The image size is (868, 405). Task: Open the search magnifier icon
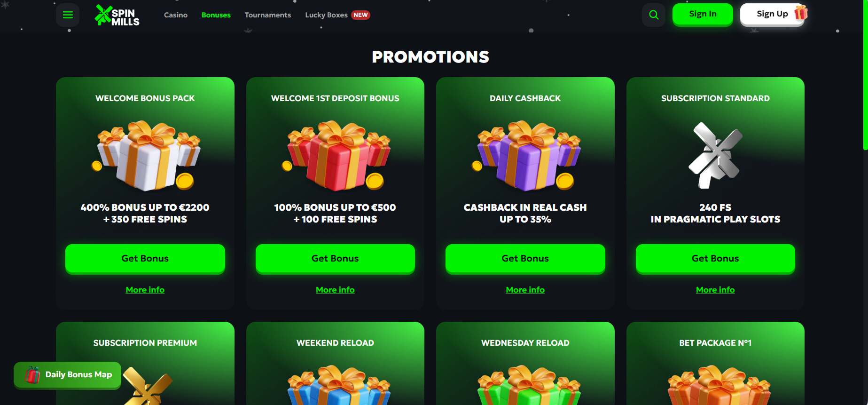coord(654,15)
